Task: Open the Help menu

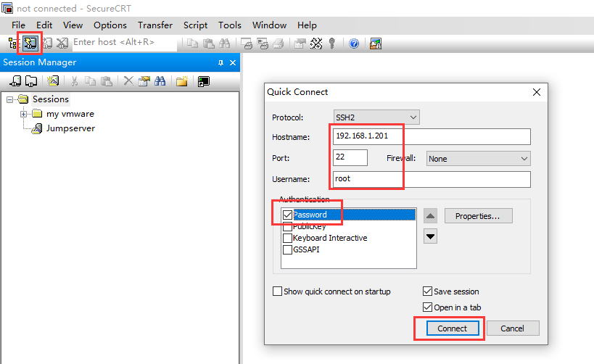Action: [307, 25]
